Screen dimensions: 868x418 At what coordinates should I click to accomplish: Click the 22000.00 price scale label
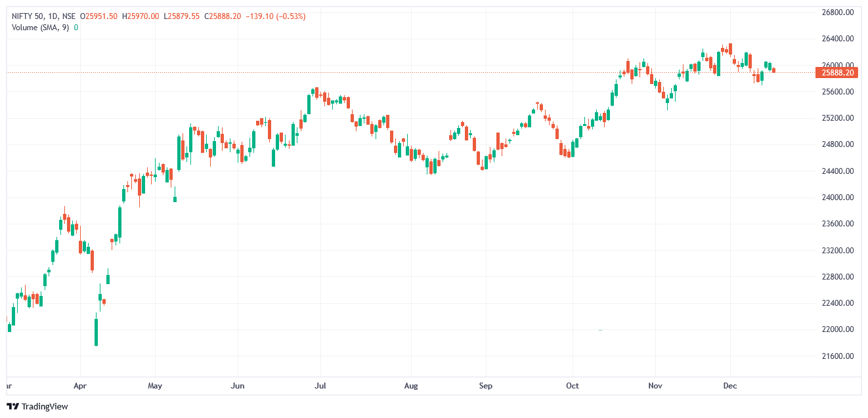tap(837, 329)
